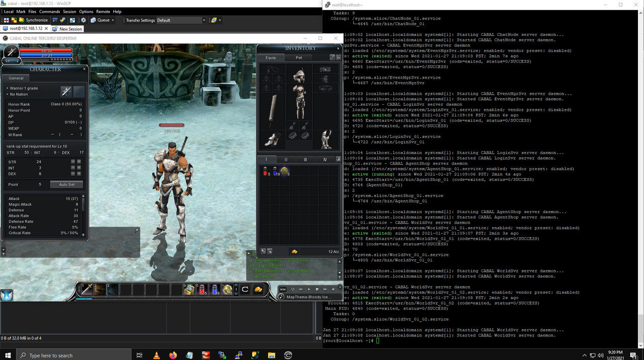Click the play button in BGM player
Viewport: 644px width, 360px height.
[x=309, y=289]
